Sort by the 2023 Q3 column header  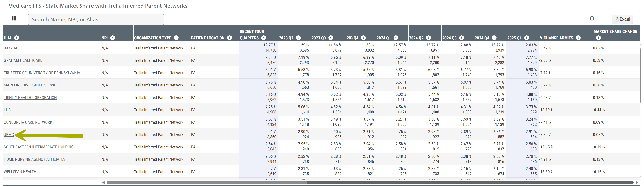[319, 38]
